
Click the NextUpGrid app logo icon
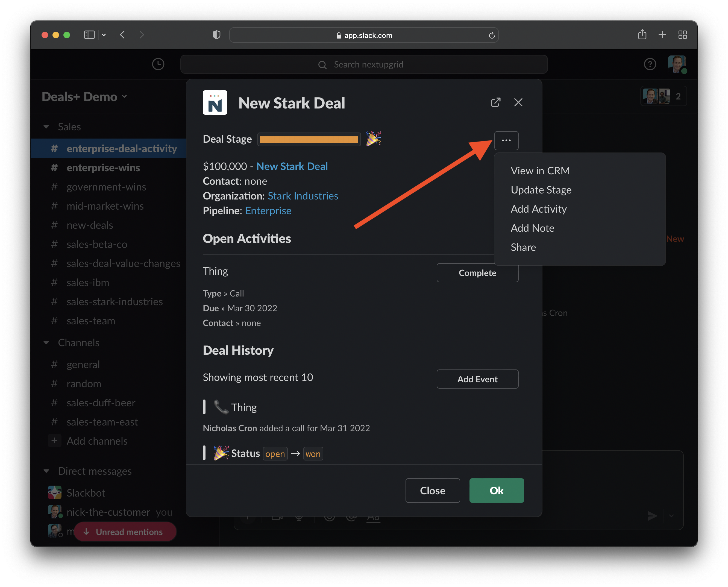(x=215, y=102)
